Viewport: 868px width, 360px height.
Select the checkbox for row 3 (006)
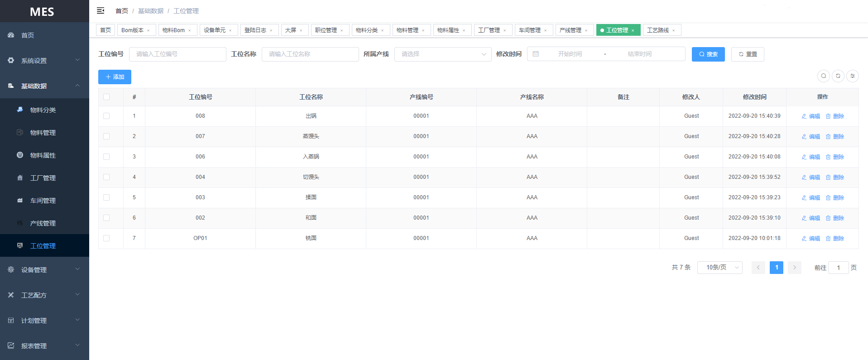click(x=106, y=157)
